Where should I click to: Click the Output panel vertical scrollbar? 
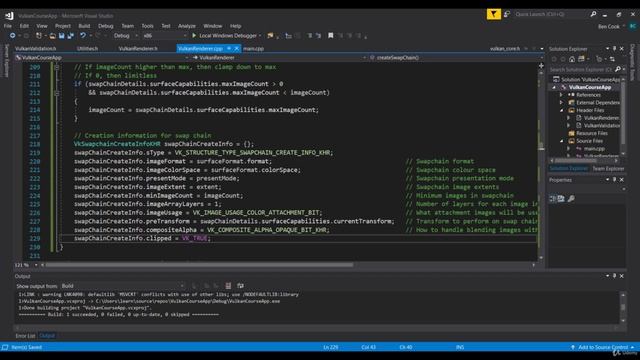click(x=623, y=307)
